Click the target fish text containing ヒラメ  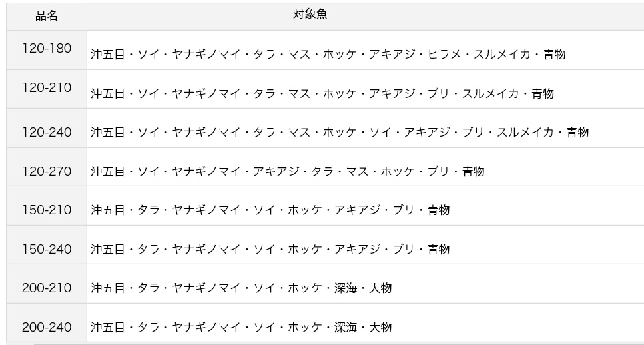[328, 54]
